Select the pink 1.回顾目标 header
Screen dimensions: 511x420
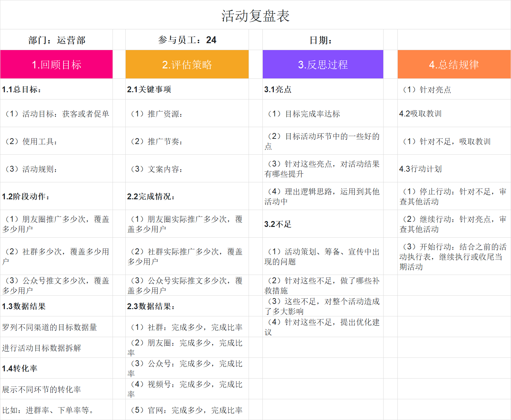coord(57,64)
